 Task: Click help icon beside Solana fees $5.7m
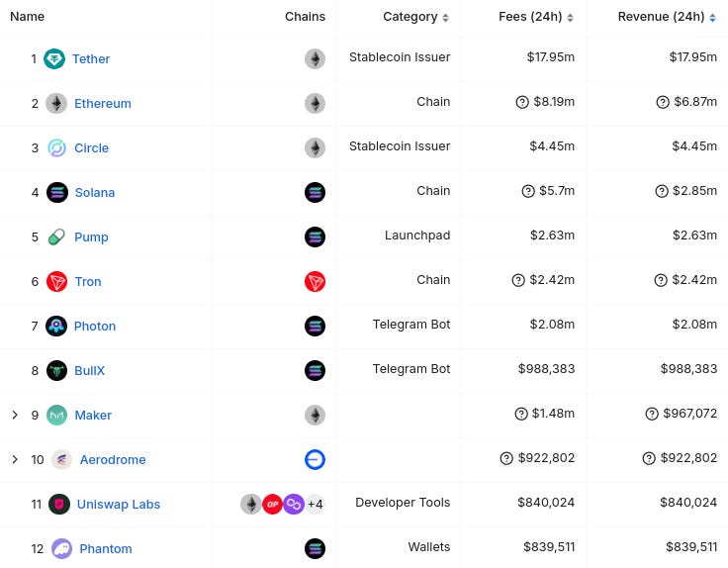tap(528, 191)
